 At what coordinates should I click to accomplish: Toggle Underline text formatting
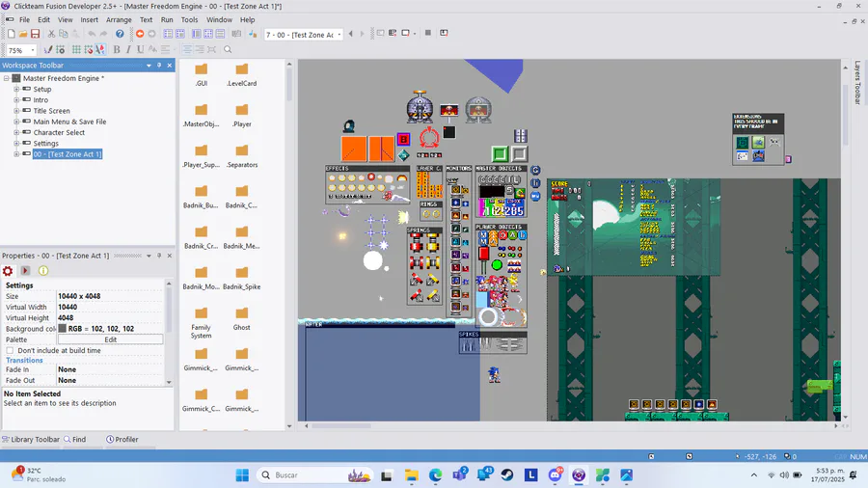click(x=141, y=50)
